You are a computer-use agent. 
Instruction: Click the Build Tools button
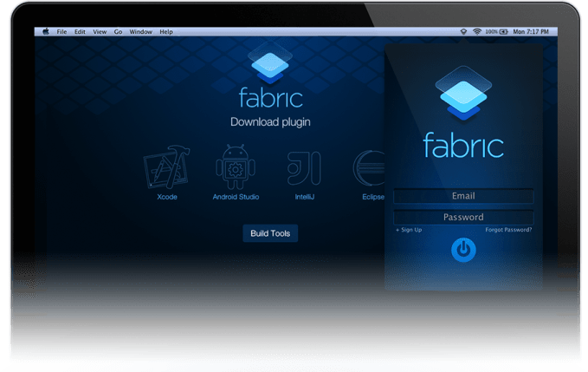(270, 233)
